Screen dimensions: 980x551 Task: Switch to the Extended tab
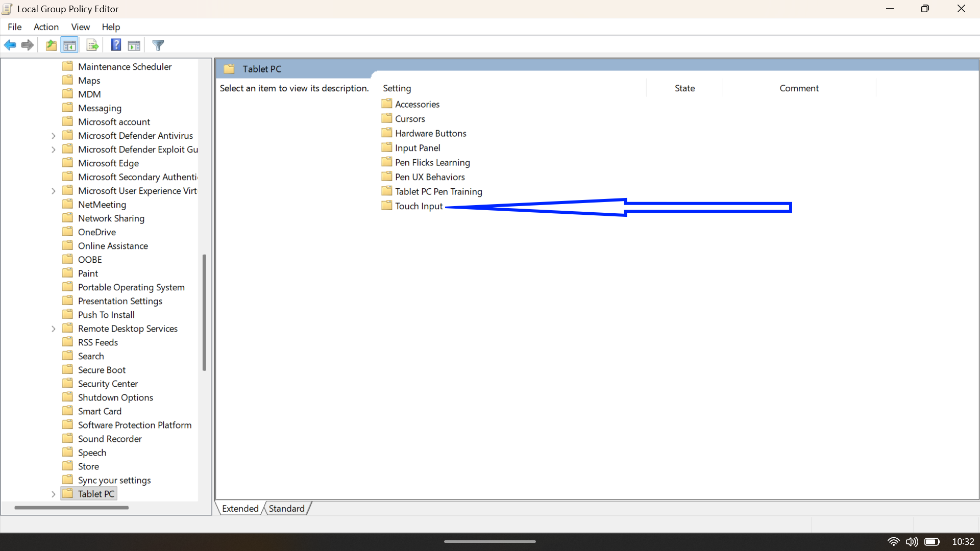click(x=239, y=508)
